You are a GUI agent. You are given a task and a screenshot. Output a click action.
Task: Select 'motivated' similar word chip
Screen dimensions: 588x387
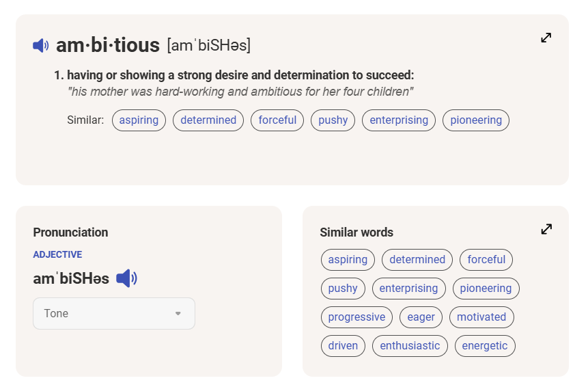481,317
